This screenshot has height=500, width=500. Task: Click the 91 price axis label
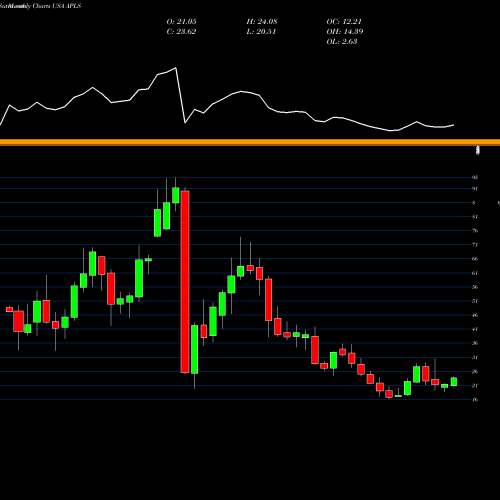point(475,189)
